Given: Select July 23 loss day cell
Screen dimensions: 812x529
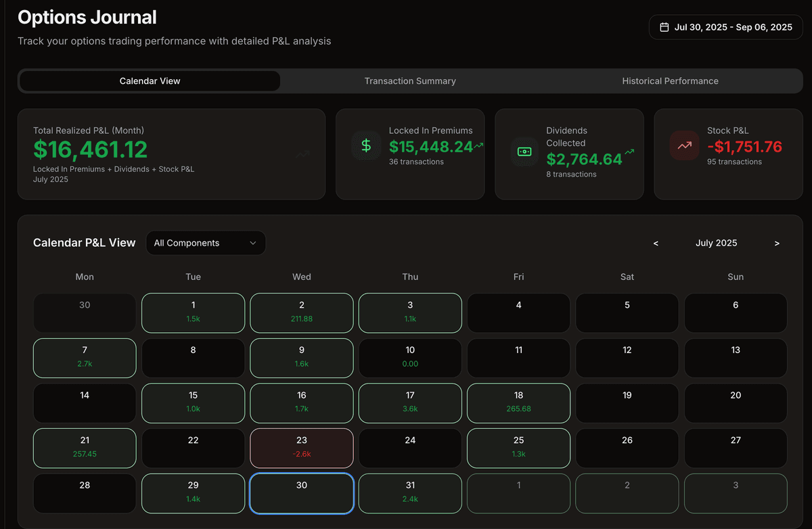Looking at the screenshot, I should (302, 447).
